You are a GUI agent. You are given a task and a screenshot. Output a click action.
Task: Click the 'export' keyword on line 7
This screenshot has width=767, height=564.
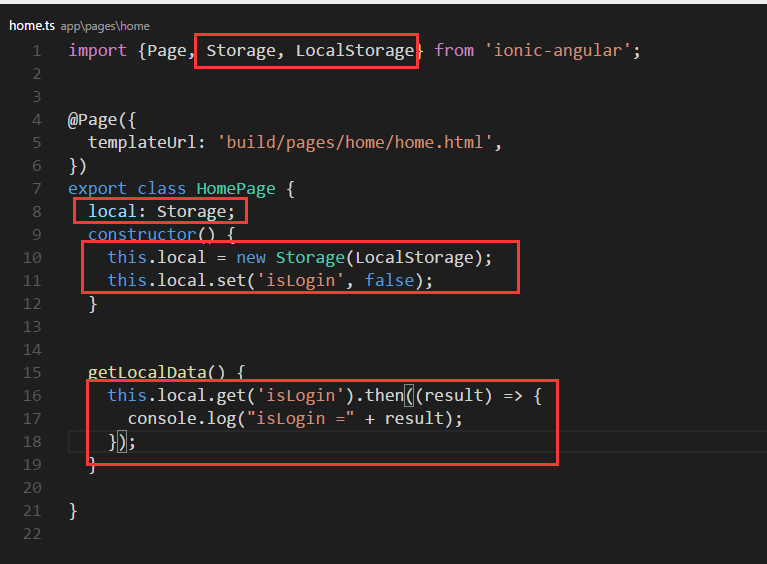point(97,189)
